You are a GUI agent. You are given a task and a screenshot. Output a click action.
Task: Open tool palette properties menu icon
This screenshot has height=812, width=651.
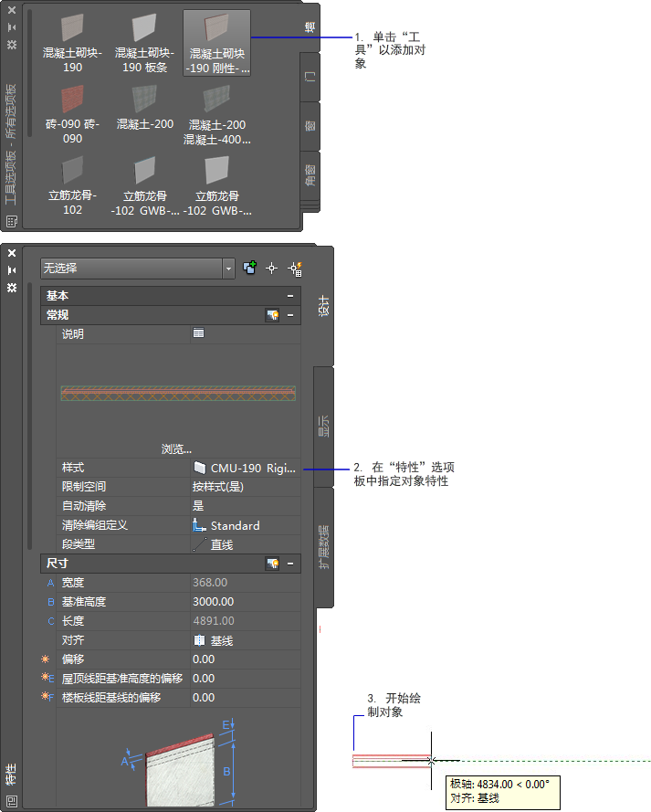tap(12, 45)
